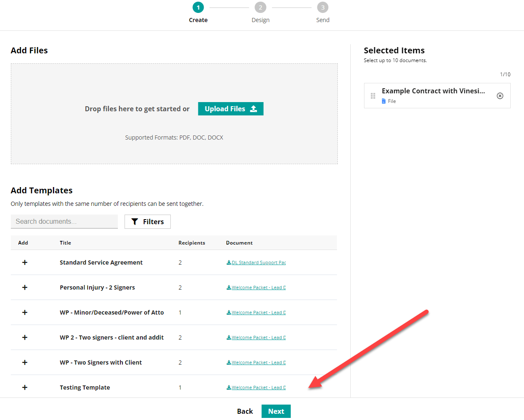Add WP 2 - Two signers template
The width and height of the screenshot is (524, 420).
click(25, 337)
